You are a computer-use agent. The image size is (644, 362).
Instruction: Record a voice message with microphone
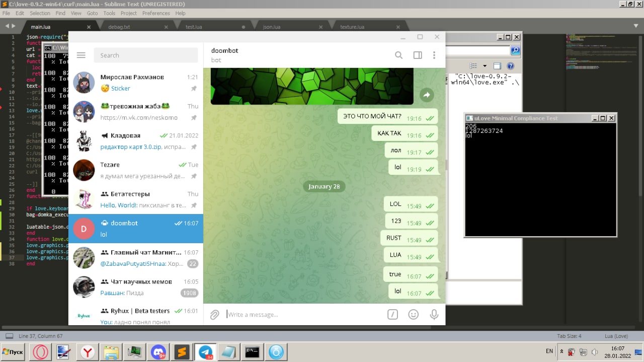point(434,315)
